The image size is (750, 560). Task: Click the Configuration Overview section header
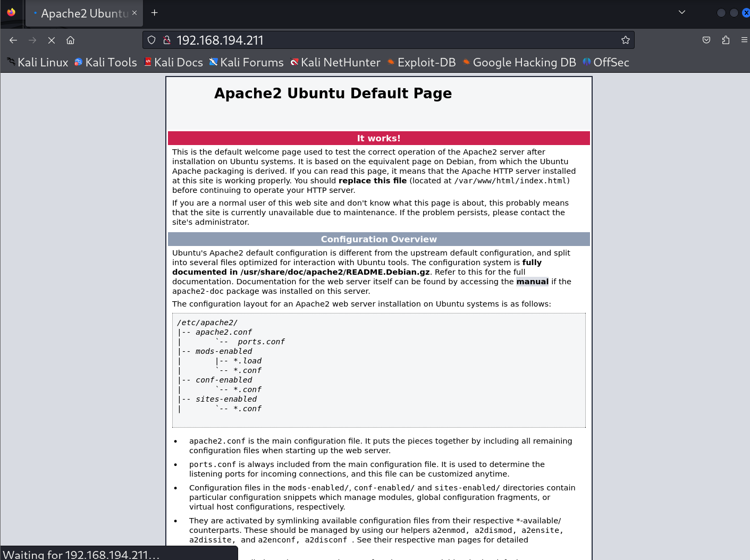[379, 239]
